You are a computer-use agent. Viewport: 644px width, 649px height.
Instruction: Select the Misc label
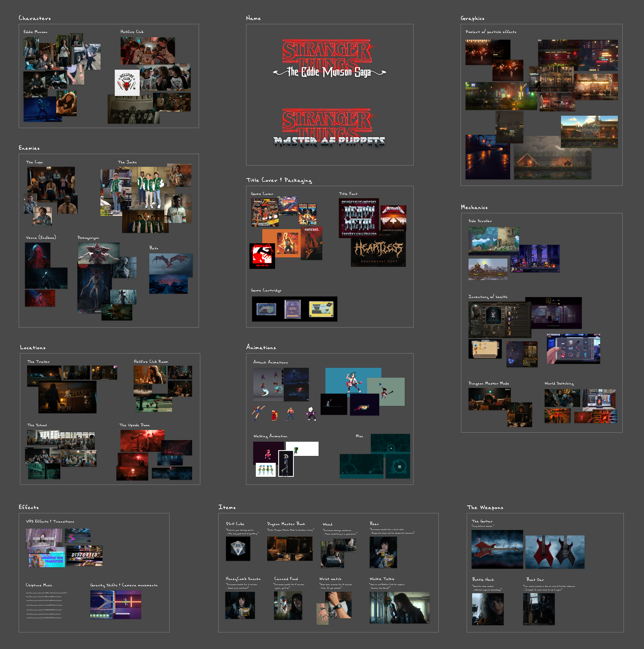(359, 436)
